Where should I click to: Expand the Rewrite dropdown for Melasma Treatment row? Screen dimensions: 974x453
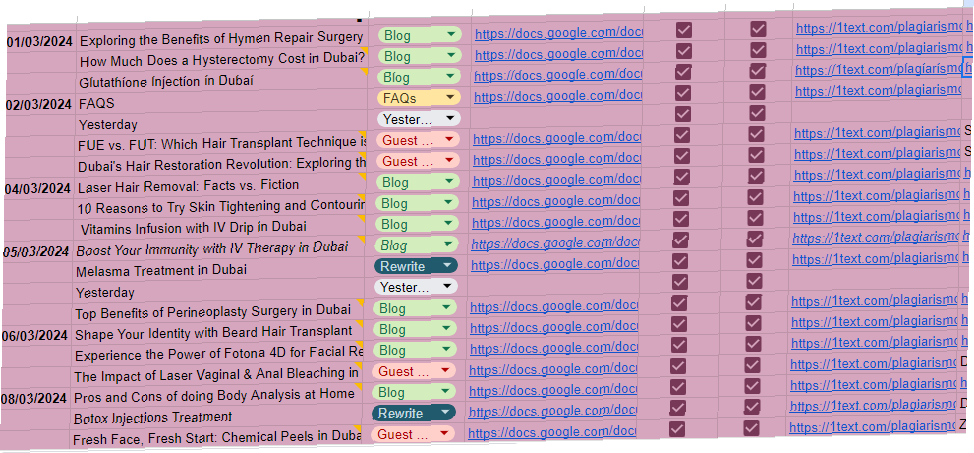[415, 266]
